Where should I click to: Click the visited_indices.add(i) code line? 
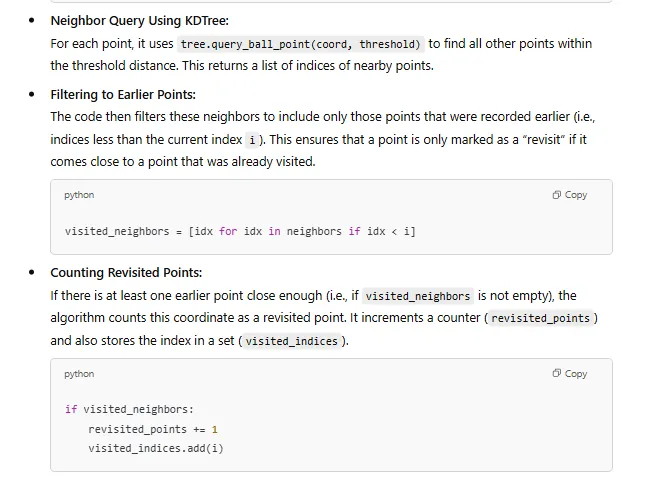click(156, 448)
